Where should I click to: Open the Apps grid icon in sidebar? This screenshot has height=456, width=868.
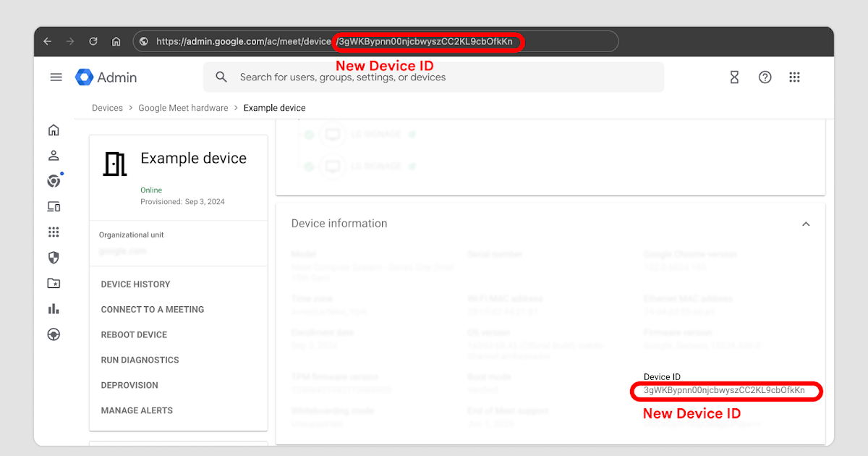click(54, 232)
